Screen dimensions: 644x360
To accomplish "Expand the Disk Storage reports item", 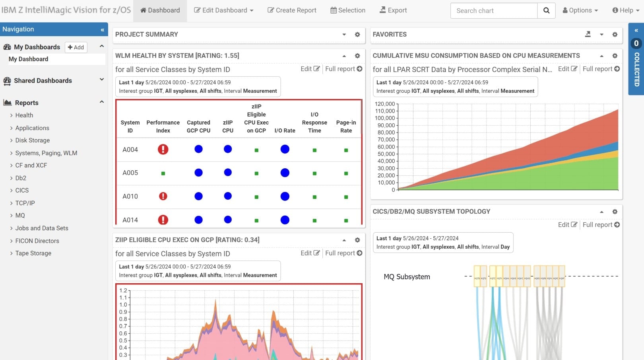I will pyautogui.click(x=33, y=140).
